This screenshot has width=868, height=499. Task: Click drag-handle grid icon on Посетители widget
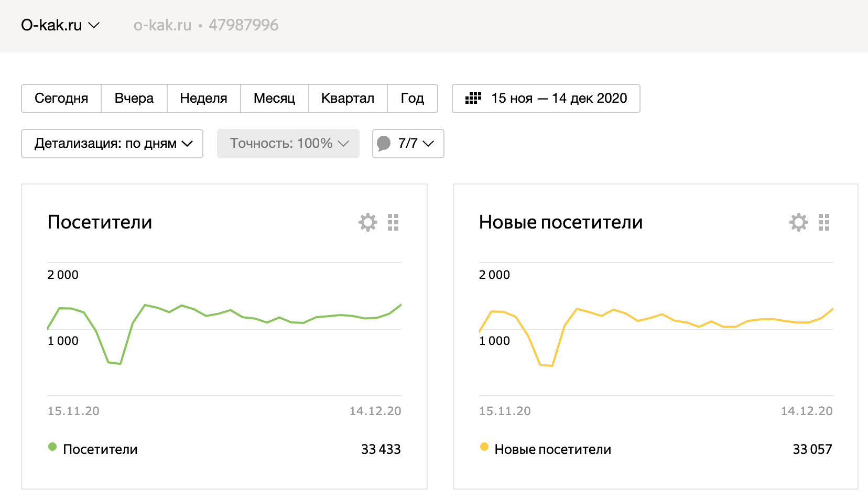[x=393, y=222]
